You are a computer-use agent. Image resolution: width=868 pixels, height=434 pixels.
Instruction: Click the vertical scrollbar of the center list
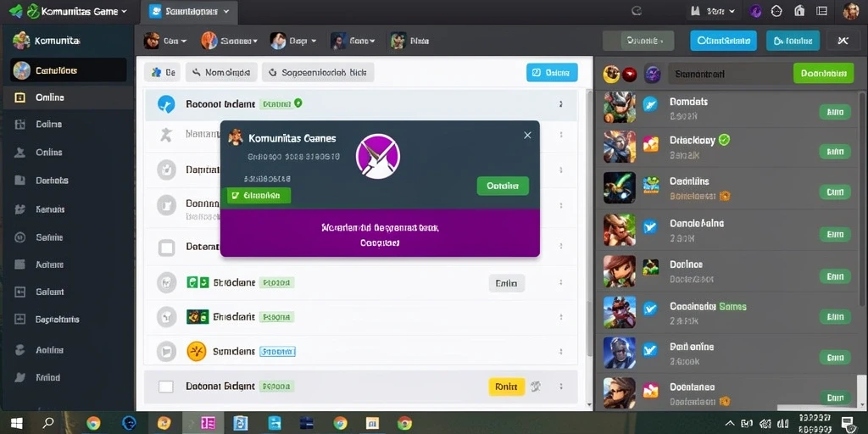[588, 221]
